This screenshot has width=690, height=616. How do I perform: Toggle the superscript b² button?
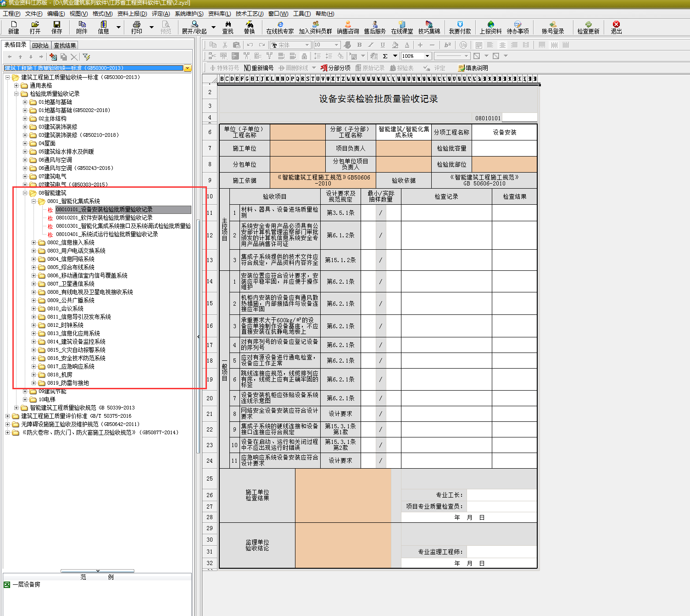click(x=448, y=45)
